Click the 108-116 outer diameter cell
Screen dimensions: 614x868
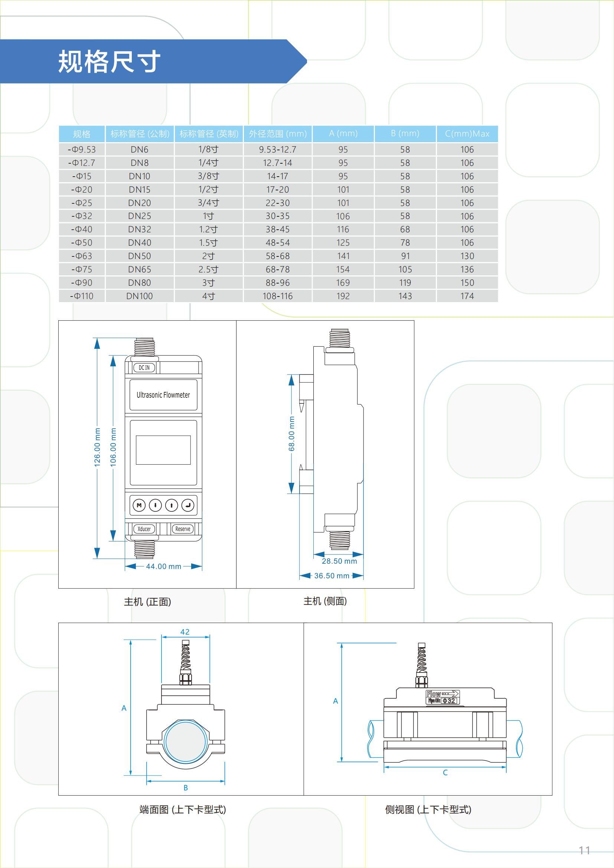pos(278,296)
